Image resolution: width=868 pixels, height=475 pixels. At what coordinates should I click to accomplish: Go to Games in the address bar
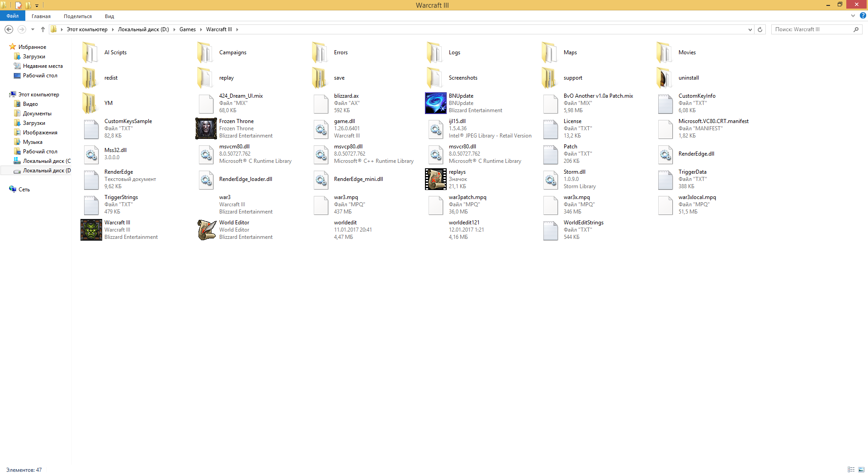click(188, 29)
